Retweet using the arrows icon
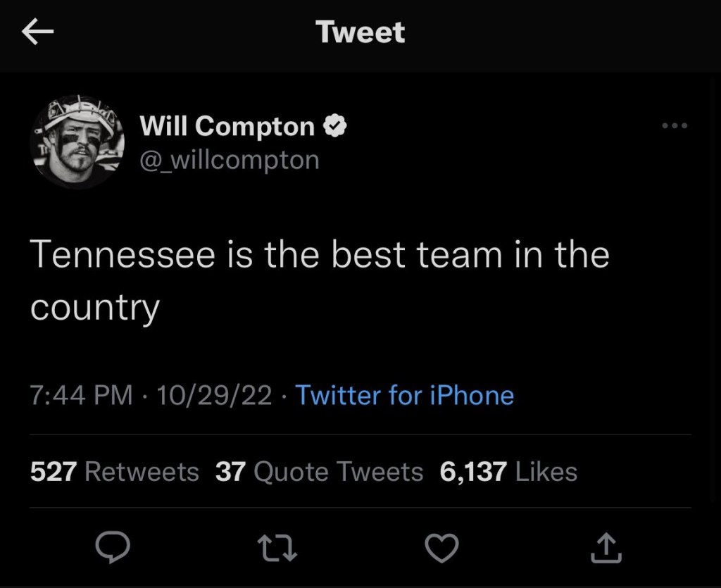Viewport: 721px width, 588px height. pyautogui.click(x=276, y=548)
